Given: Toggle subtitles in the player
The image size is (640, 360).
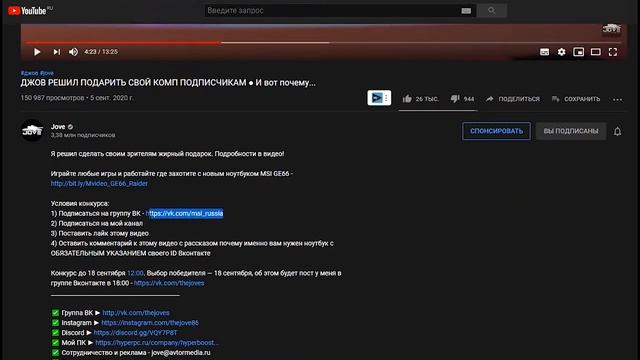Looking at the screenshot, I should tap(544, 52).
